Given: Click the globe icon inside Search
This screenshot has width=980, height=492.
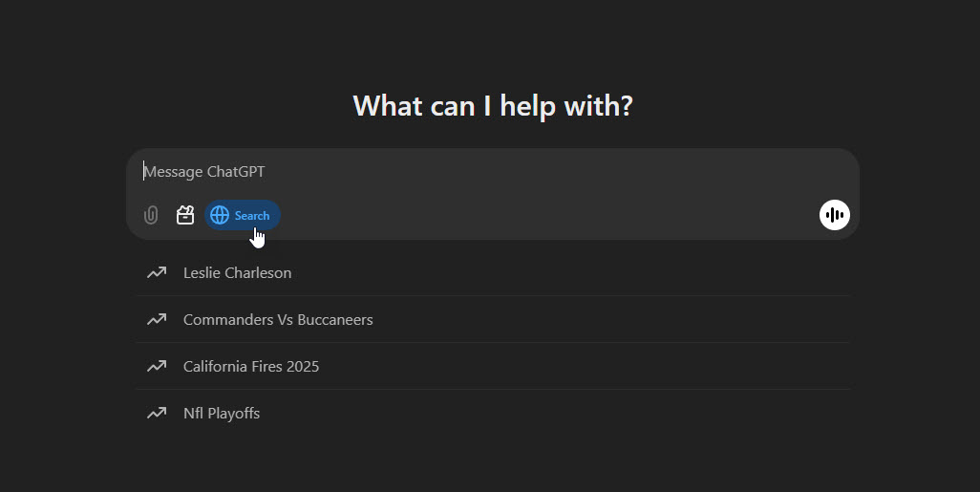Looking at the screenshot, I should pos(220,215).
